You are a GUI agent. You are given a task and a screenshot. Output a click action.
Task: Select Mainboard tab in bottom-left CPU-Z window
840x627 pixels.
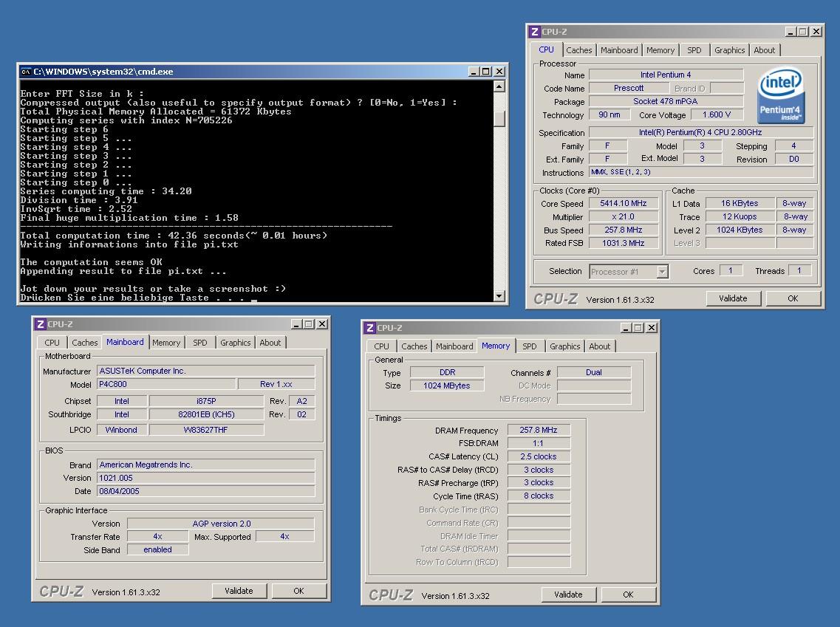(x=125, y=342)
